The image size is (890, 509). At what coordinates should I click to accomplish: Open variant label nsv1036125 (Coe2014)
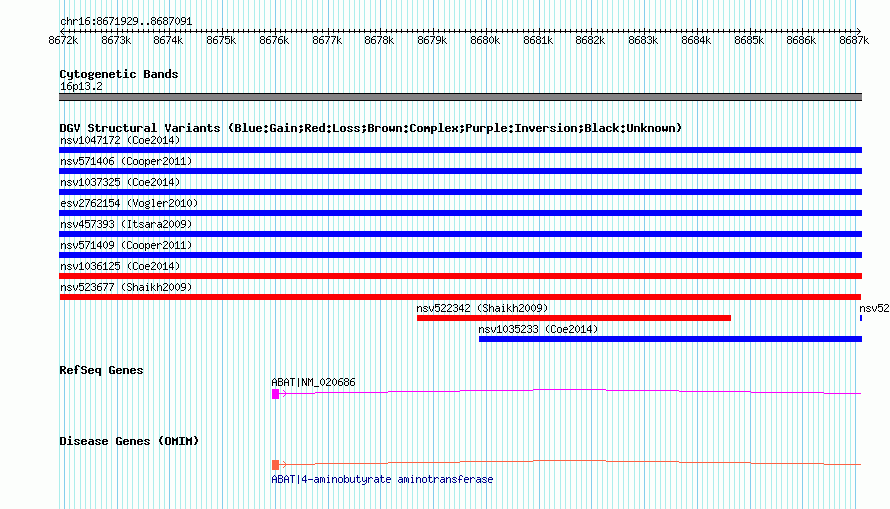click(120, 266)
